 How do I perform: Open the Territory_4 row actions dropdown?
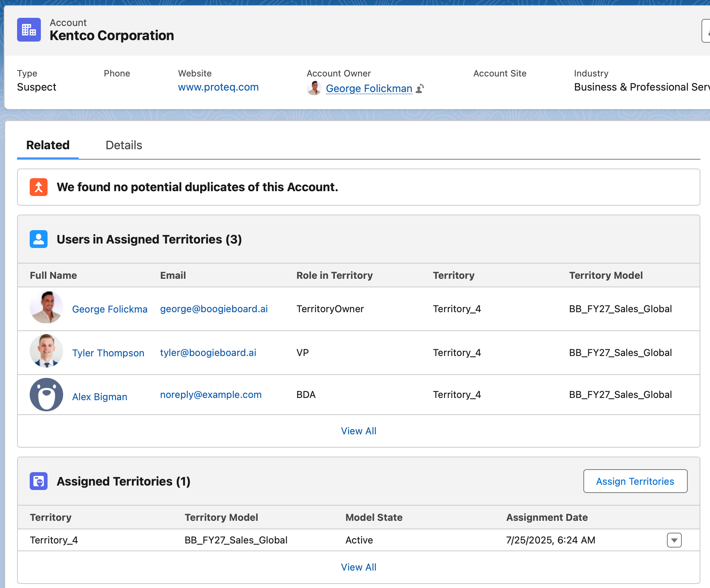[x=674, y=540]
